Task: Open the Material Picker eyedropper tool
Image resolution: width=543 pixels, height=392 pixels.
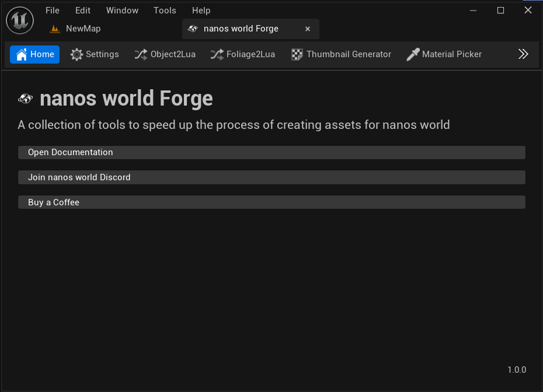Action: [444, 54]
